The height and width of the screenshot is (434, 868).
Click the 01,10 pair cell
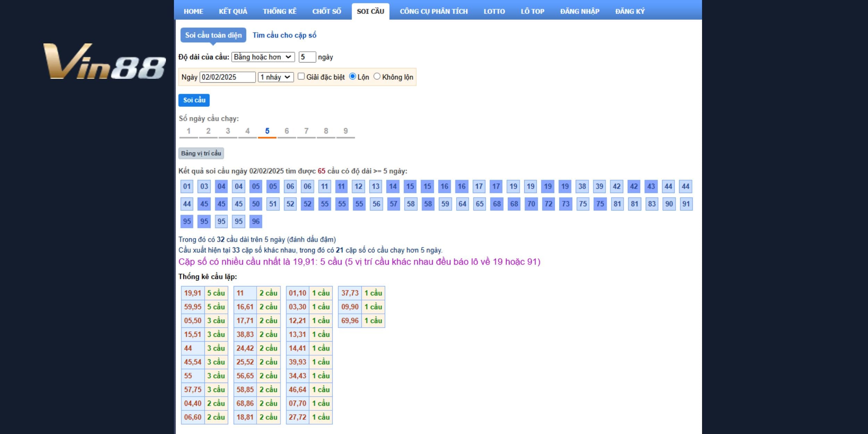click(x=298, y=293)
